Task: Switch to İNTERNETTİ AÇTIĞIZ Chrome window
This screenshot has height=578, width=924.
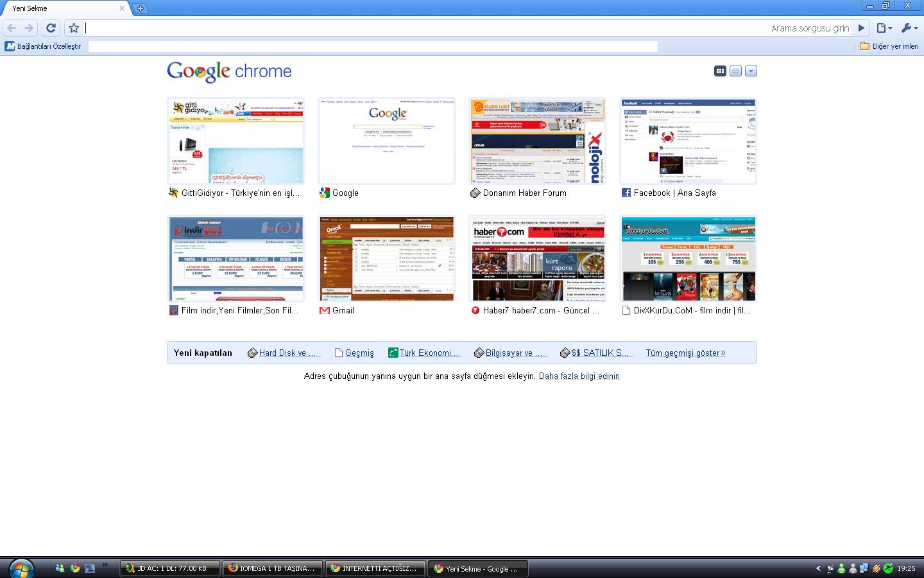Action: click(375, 568)
